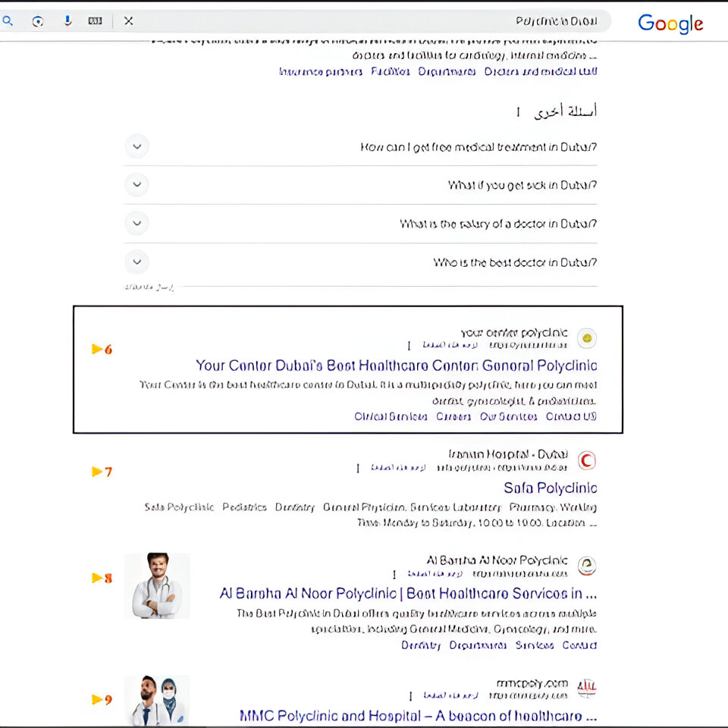The height and width of the screenshot is (728, 728).
Task: Open 'Departments' sitelink under Al Barsha result
Action: (x=478, y=645)
